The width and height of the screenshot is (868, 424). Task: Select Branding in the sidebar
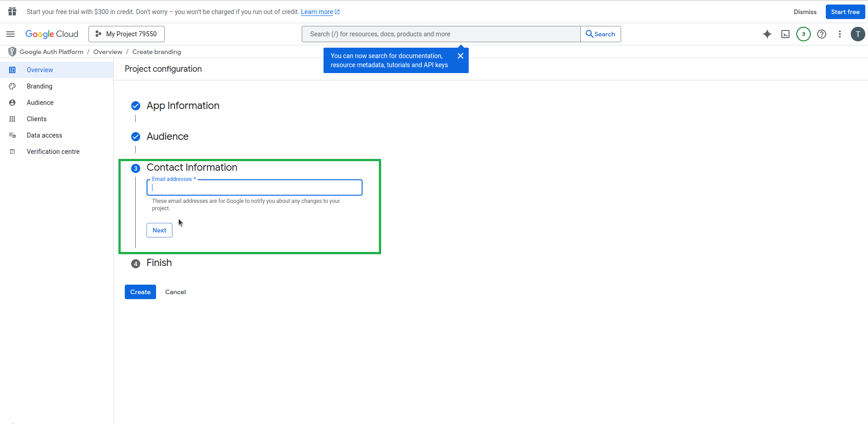coord(39,86)
